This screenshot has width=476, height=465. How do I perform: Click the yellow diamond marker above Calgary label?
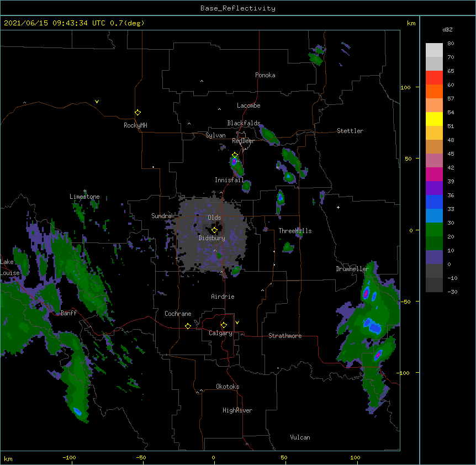224,325
